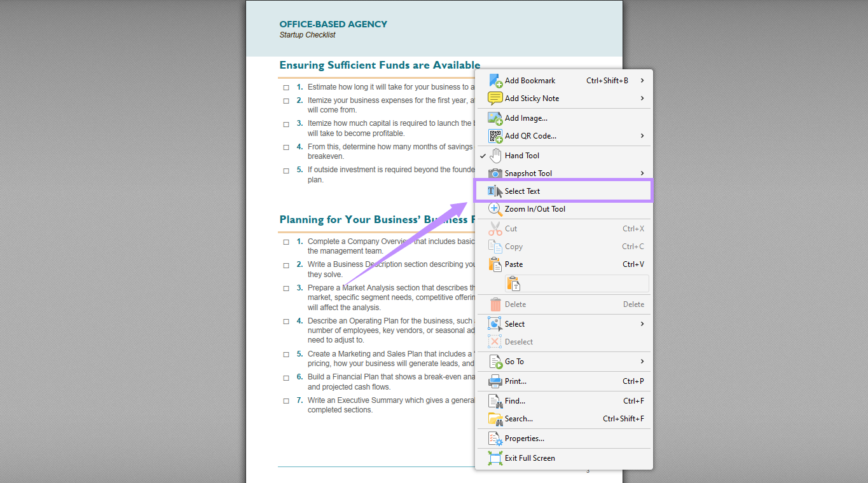Enable the Zoom In/Out Tool magnifier icon
868x483 pixels.
coord(495,208)
